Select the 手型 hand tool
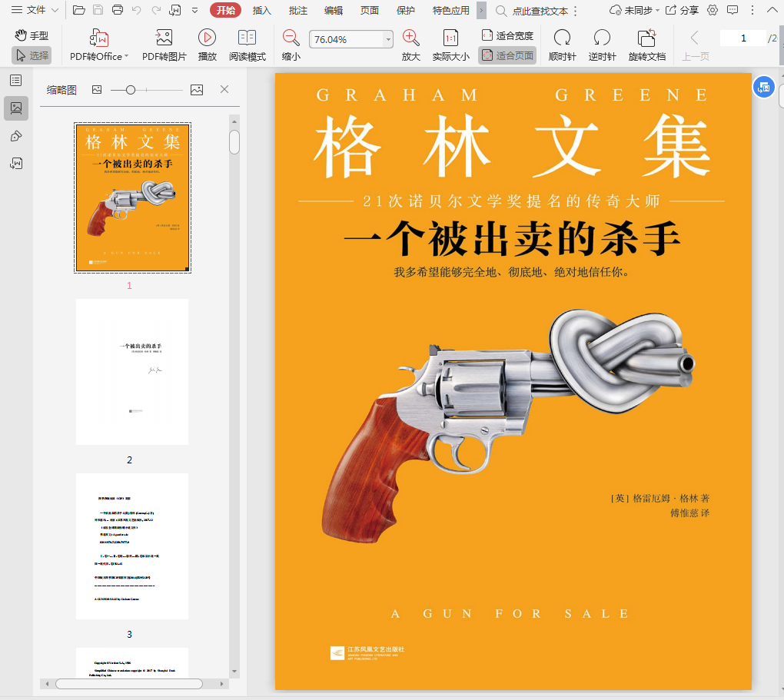The image size is (784, 700). (x=32, y=35)
